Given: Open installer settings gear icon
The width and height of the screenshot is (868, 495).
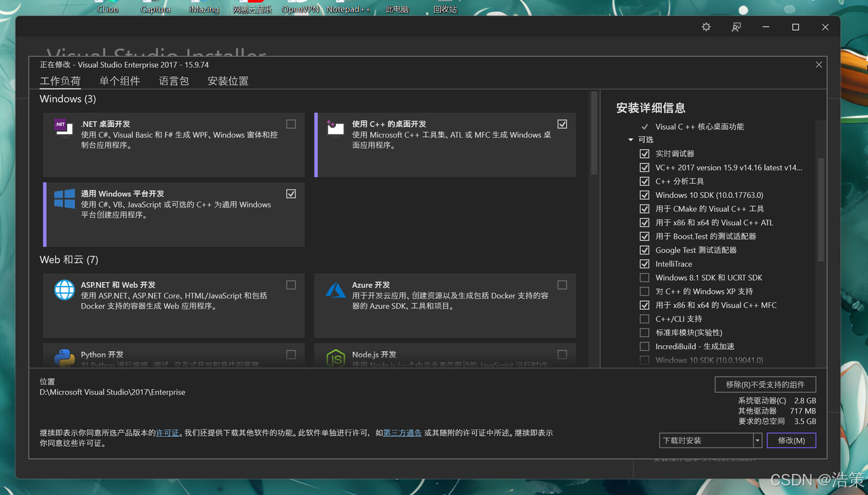Looking at the screenshot, I should click(x=706, y=27).
